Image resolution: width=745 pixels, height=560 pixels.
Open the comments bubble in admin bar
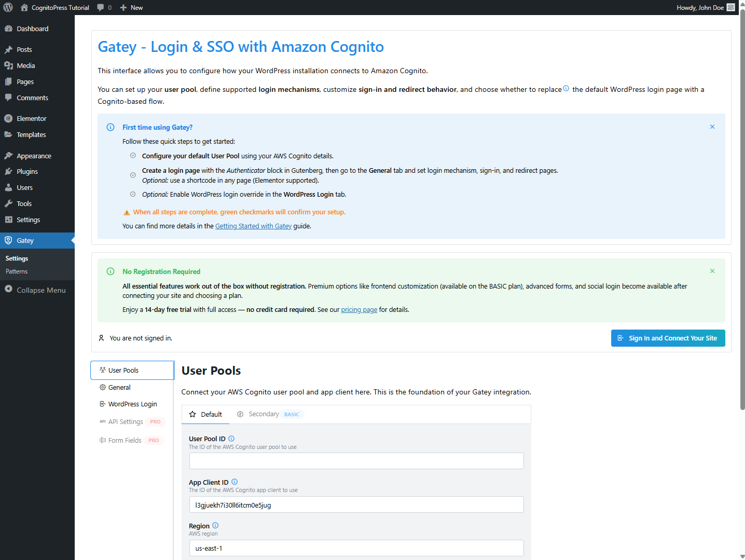(101, 7)
